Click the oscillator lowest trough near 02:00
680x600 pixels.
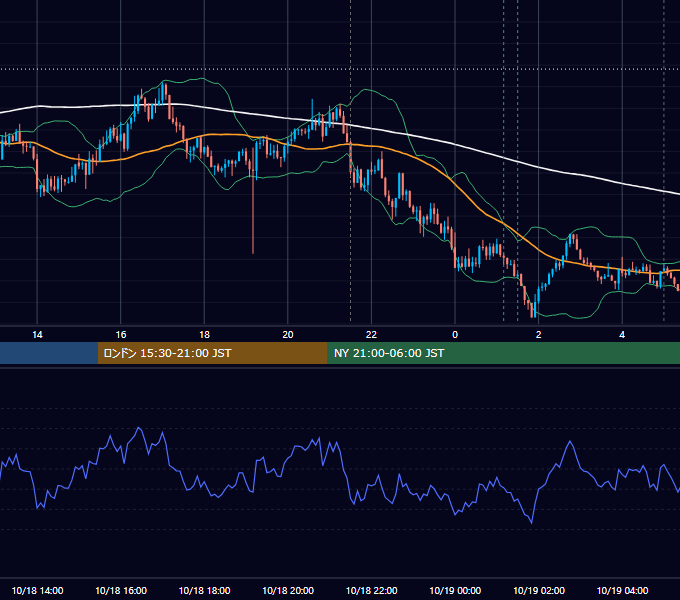tap(531, 522)
